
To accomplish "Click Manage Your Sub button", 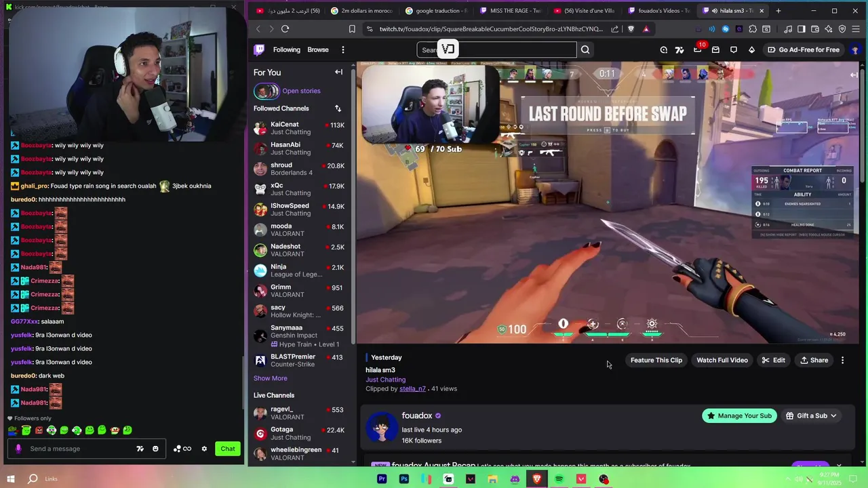I will [739, 415].
